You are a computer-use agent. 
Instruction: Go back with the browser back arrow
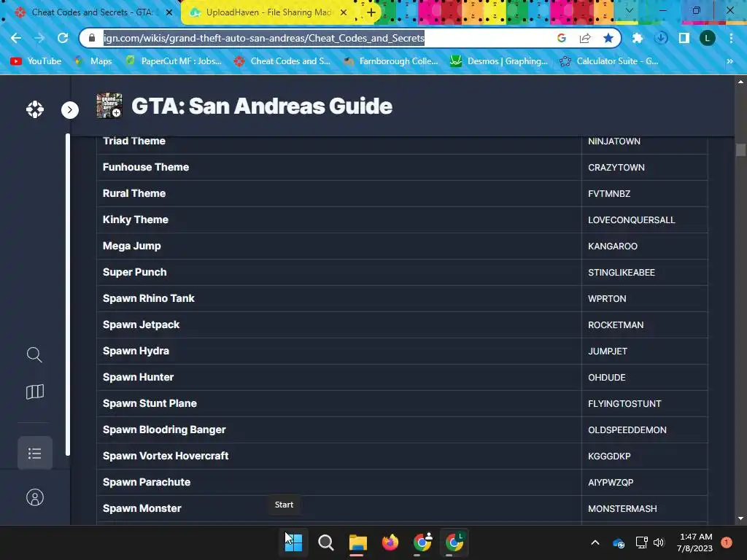tap(16, 38)
